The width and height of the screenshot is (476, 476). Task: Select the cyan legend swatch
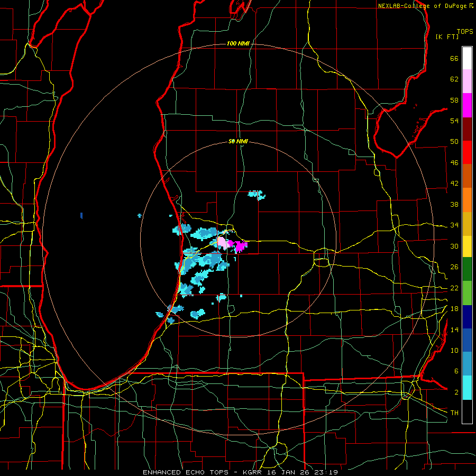[467, 388]
